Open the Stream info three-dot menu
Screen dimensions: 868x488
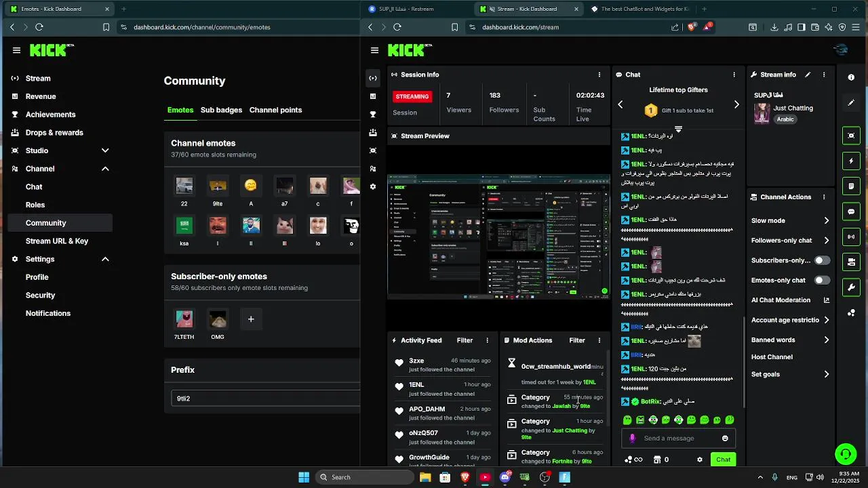[x=824, y=75]
